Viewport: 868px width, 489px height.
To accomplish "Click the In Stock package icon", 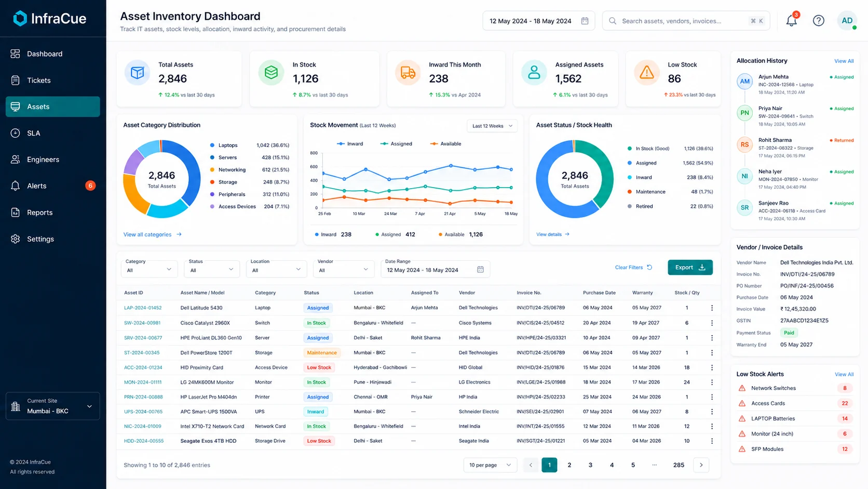I will point(271,73).
